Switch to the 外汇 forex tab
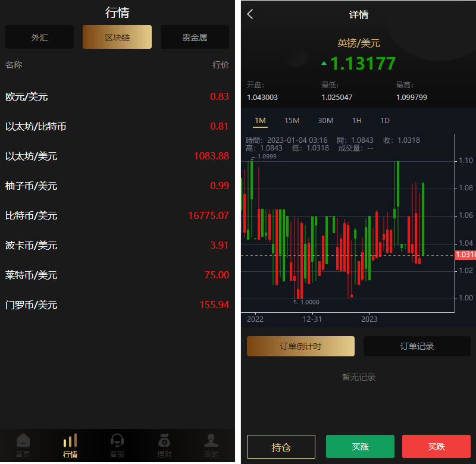The width and height of the screenshot is (476, 464). point(39,37)
